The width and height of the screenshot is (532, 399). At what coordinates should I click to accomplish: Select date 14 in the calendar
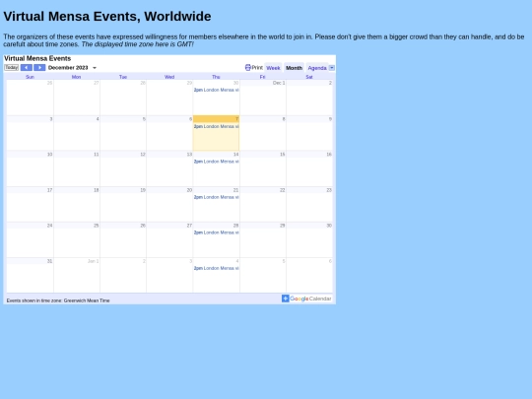(235, 155)
